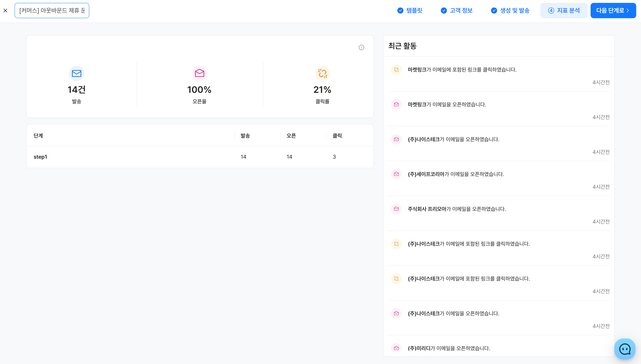641x364 pixels.
Task: Click the 발송 column header
Action: click(245, 136)
